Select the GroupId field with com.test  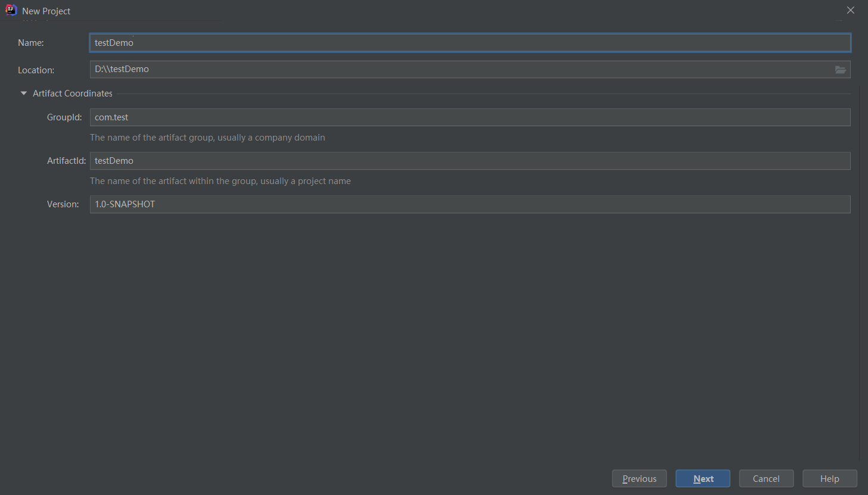[x=470, y=117]
